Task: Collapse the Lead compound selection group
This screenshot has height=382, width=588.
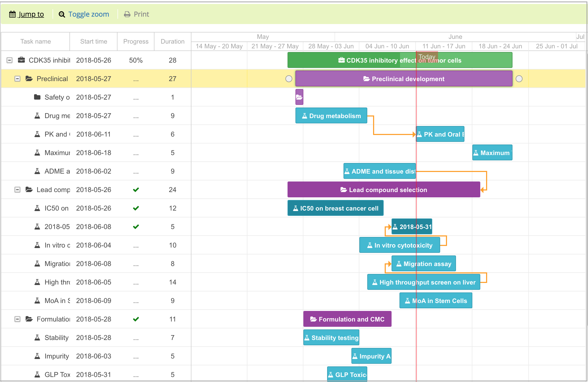Action: pos(17,190)
